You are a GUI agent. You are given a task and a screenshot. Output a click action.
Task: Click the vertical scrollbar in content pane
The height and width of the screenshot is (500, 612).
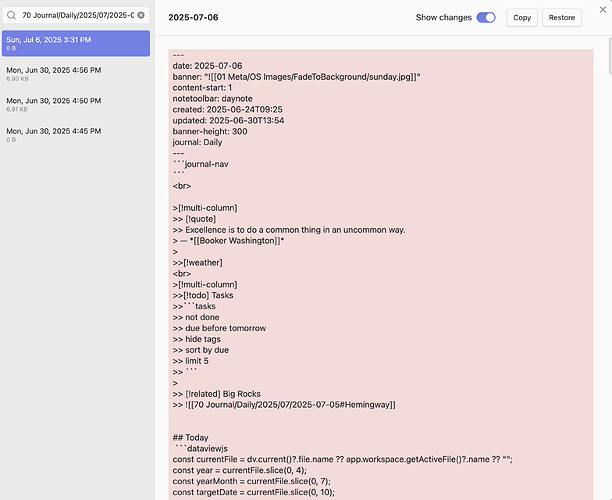tap(610, 55)
